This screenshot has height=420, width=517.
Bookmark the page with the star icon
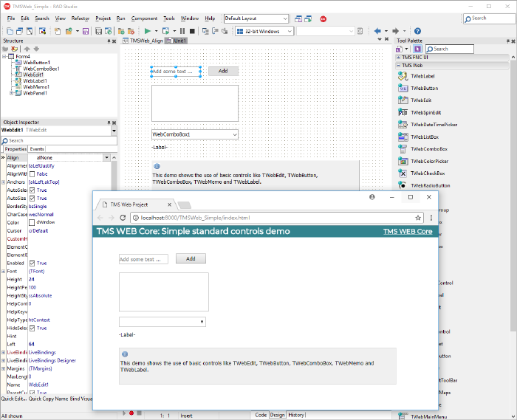coord(418,218)
